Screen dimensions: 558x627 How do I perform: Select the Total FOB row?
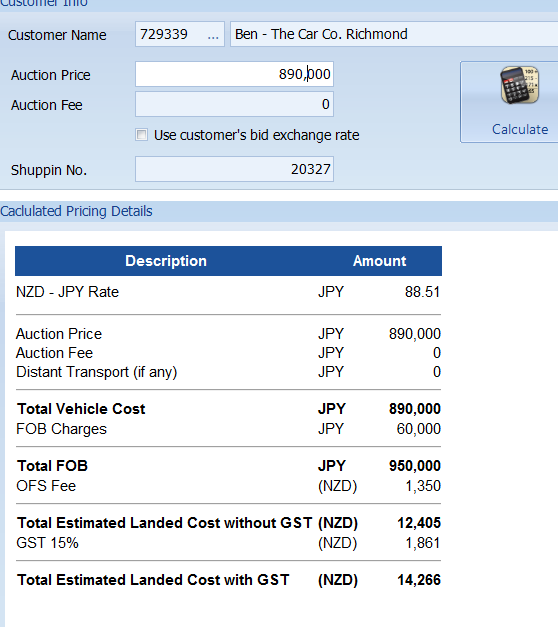coord(228,466)
